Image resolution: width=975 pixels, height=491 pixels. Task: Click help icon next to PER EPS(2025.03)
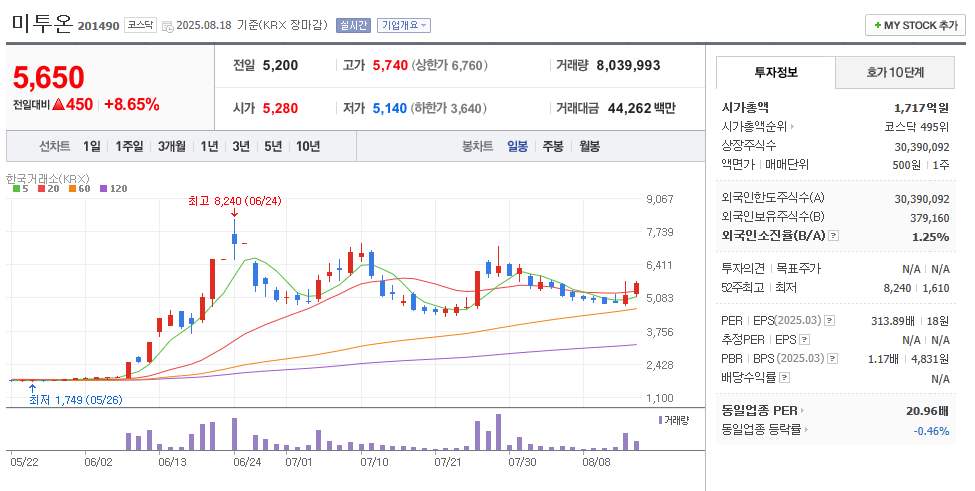[829, 321]
